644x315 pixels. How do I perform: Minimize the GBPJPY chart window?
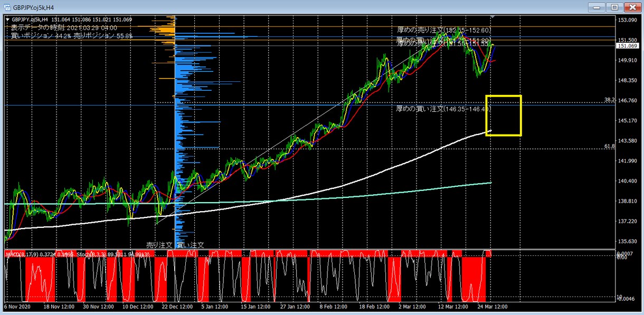pyautogui.click(x=598, y=7)
